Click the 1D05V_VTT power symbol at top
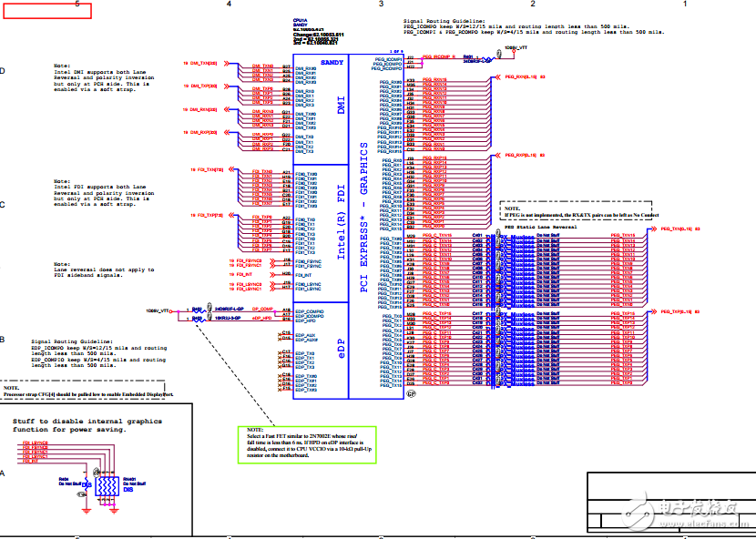The width and height of the screenshot is (756, 539). [x=513, y=47]
